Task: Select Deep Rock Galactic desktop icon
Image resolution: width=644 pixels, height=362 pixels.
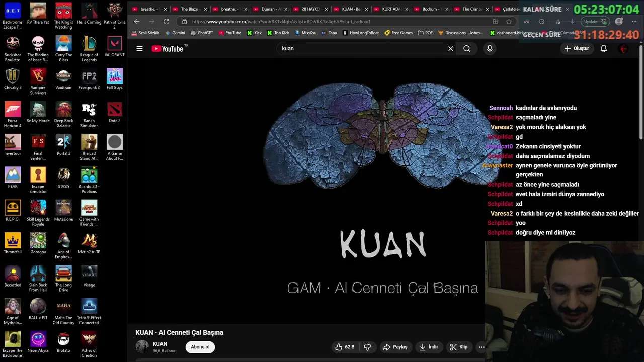Action: click(x=63, y=114)
